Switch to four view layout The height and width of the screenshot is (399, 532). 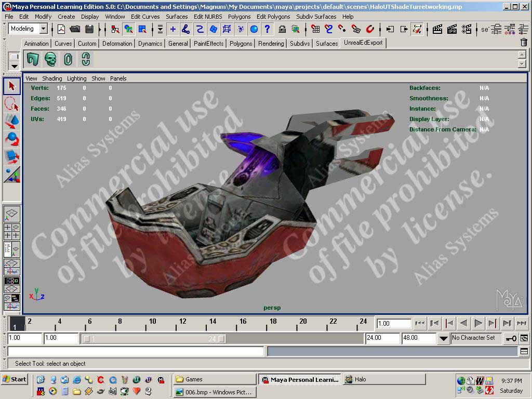12,231
